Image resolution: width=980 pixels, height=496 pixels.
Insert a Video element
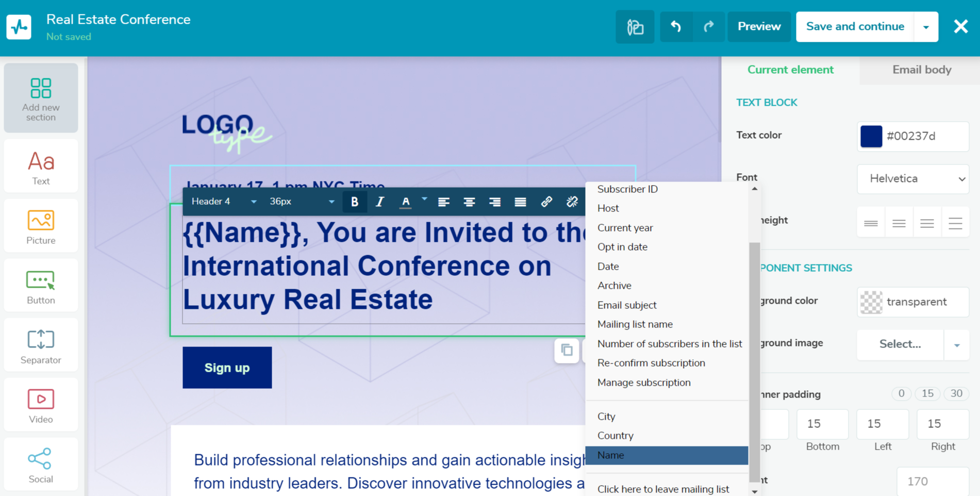coord(41,404)
